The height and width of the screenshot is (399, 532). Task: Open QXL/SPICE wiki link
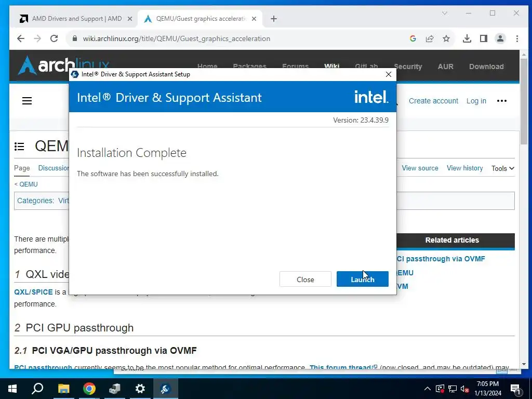tap(33, 292)
